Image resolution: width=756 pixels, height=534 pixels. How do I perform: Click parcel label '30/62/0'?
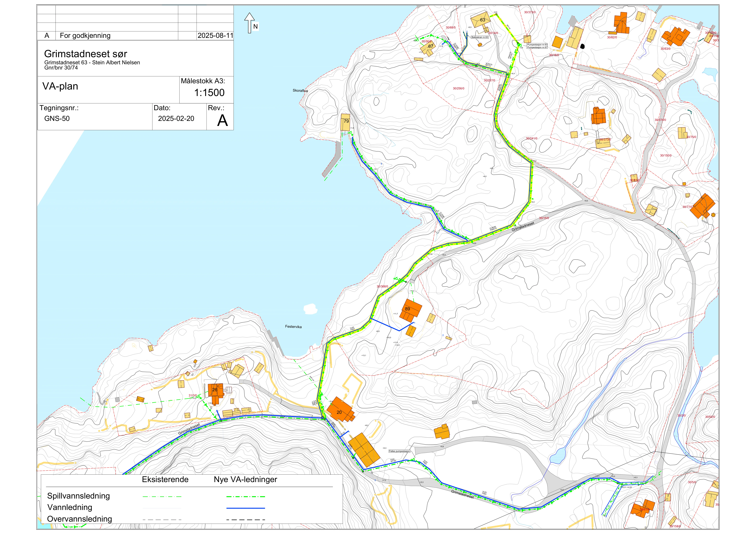click(x=710, y=417)
